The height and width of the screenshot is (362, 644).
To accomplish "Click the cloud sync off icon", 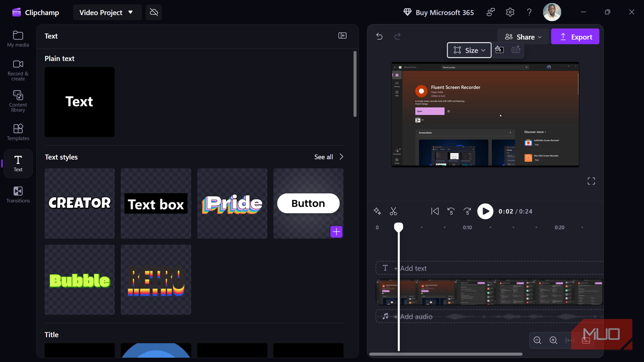I will tap(154, 12).
